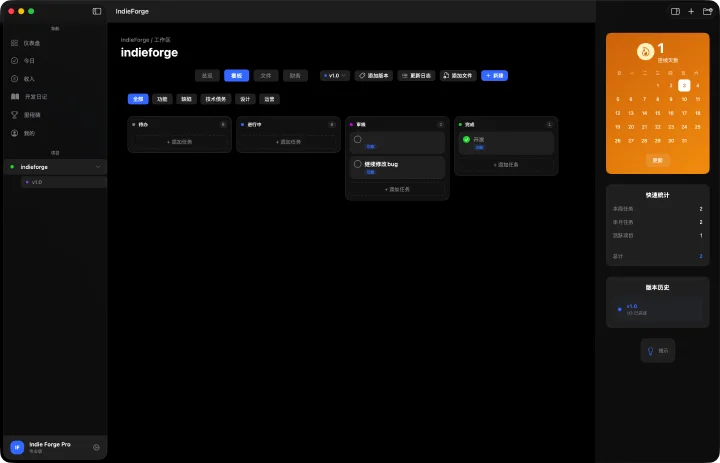Click the blue 新建 plus button
Image resolution: width=720 pixels, height=463 pixels.
point(495,76)
